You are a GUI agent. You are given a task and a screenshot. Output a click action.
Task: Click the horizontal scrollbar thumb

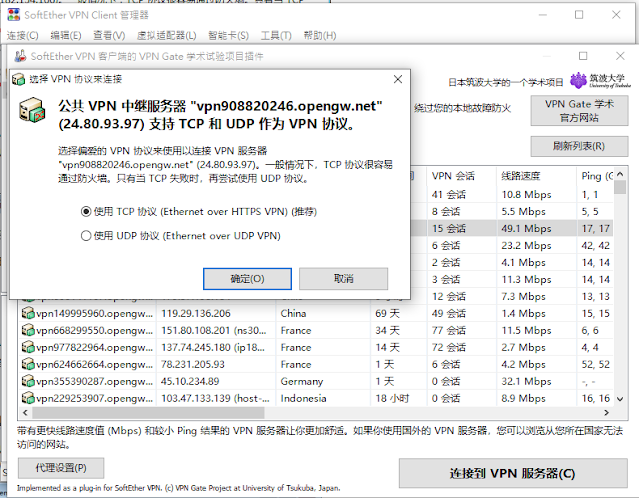click(x=148, y=413)
